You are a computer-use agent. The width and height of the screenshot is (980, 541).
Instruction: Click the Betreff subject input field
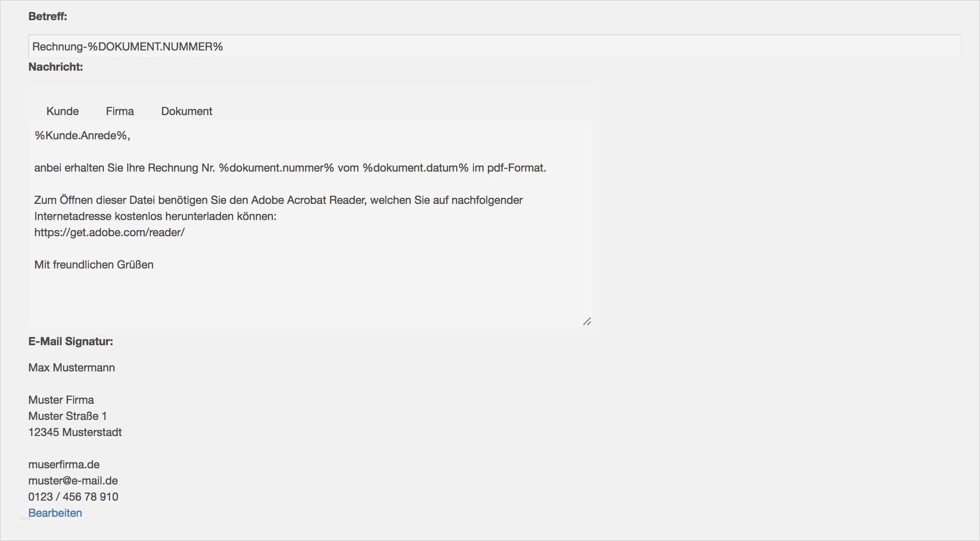click(x=495, y=46)
